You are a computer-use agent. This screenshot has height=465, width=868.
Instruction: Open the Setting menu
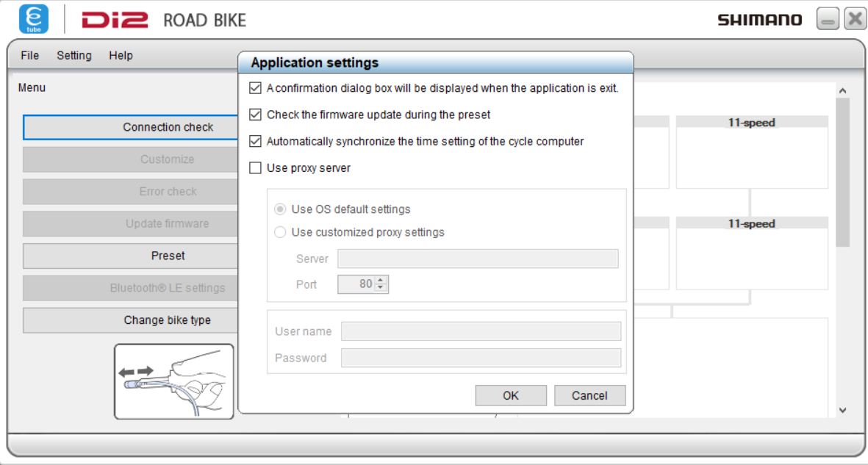[x=74, y=56]
